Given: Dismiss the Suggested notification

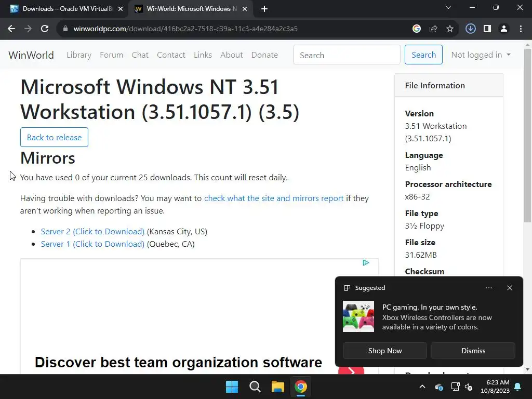Looking at the screenshot, I should tap(473, 351).
